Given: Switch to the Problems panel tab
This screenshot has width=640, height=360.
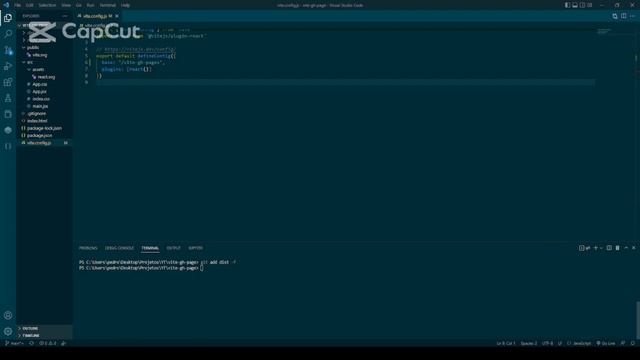Looking at the screenshot, I should pos(88,248).
